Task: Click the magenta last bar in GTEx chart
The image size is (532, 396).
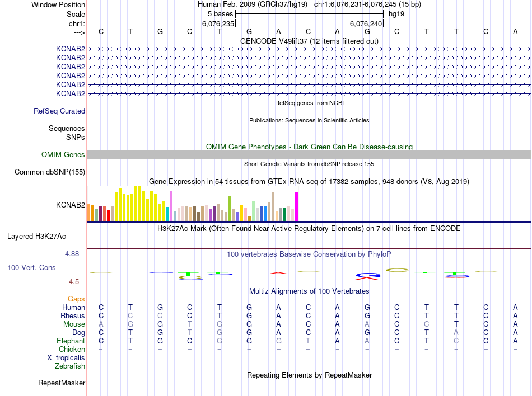Action: 296,206
